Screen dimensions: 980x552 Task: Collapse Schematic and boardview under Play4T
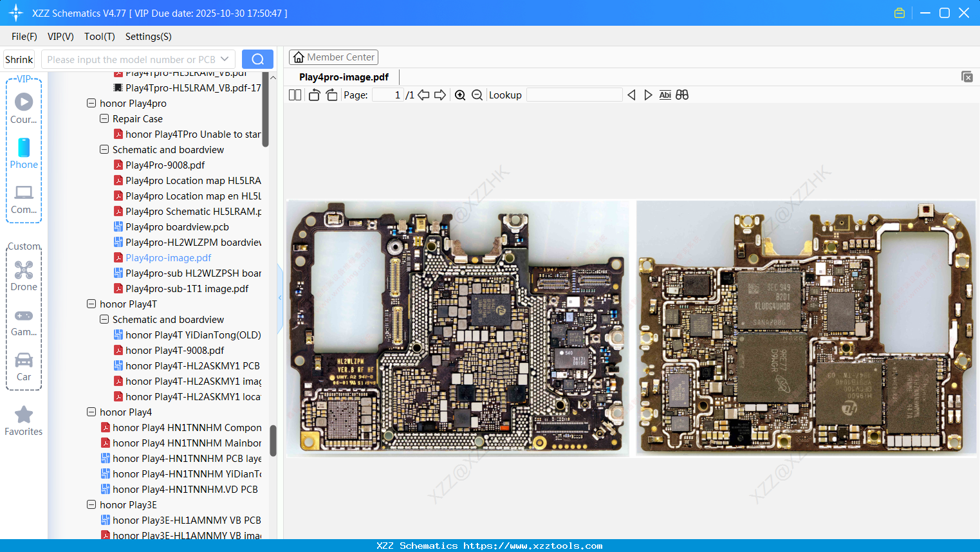pyautogui.click(x=104, y=319)
